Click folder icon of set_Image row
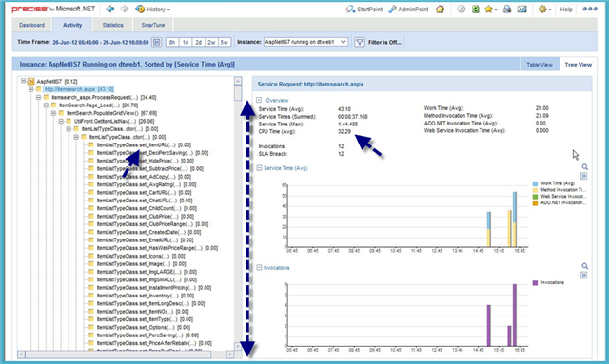609x364 pixels. click(x=91, y=263)
